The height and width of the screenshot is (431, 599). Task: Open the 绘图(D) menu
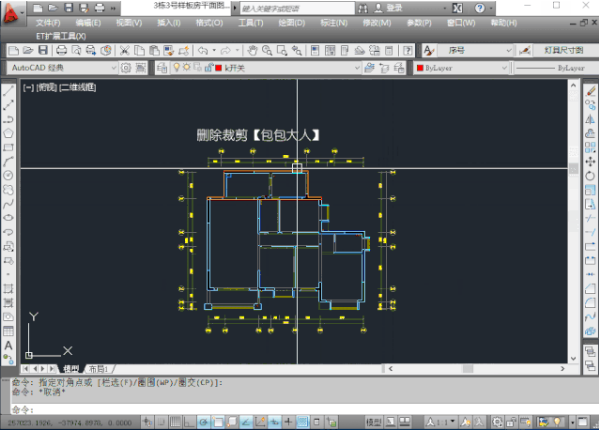click(x=291, y=23)
